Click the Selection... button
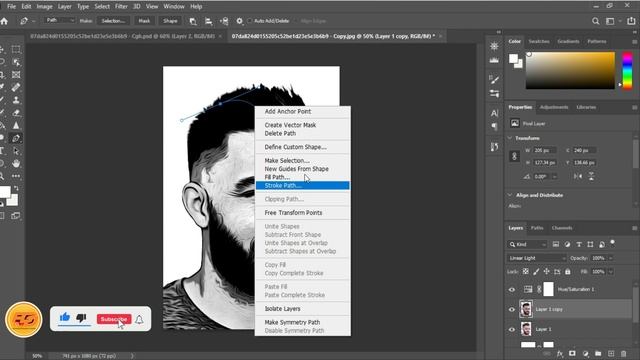640x360 pixels. pyautogui.click(x=113, y=21)
